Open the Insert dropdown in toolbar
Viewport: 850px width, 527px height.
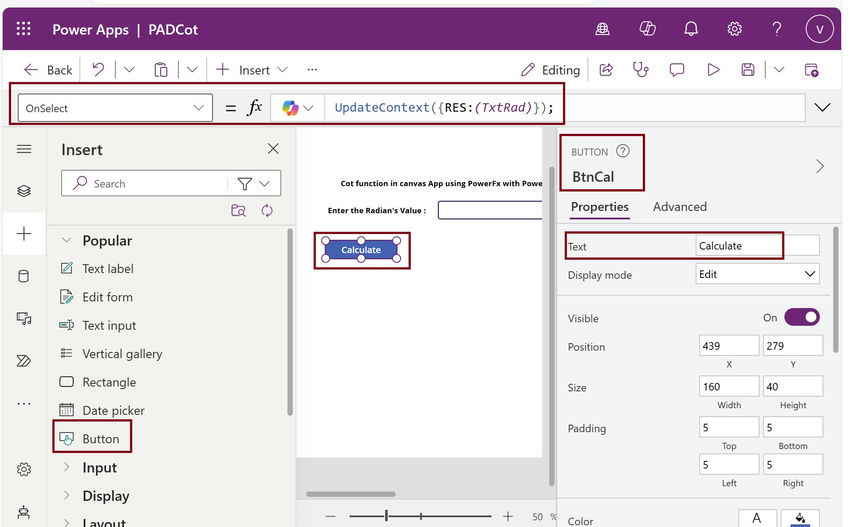click(x=252, y=69)
